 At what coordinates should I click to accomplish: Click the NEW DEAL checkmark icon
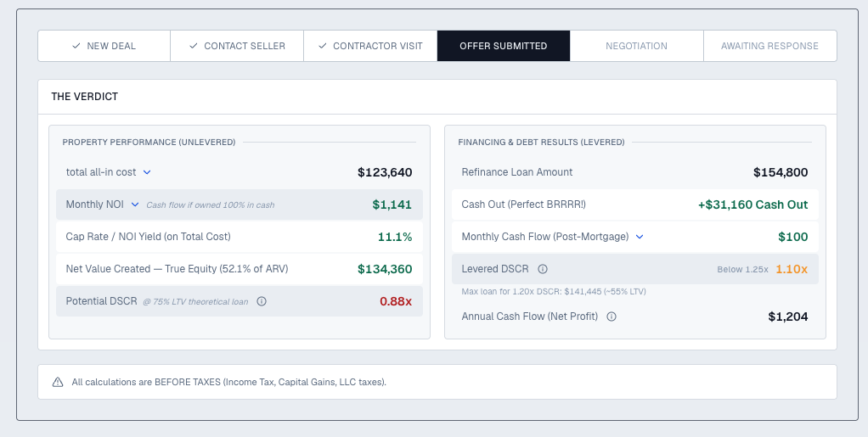(76, 46)
